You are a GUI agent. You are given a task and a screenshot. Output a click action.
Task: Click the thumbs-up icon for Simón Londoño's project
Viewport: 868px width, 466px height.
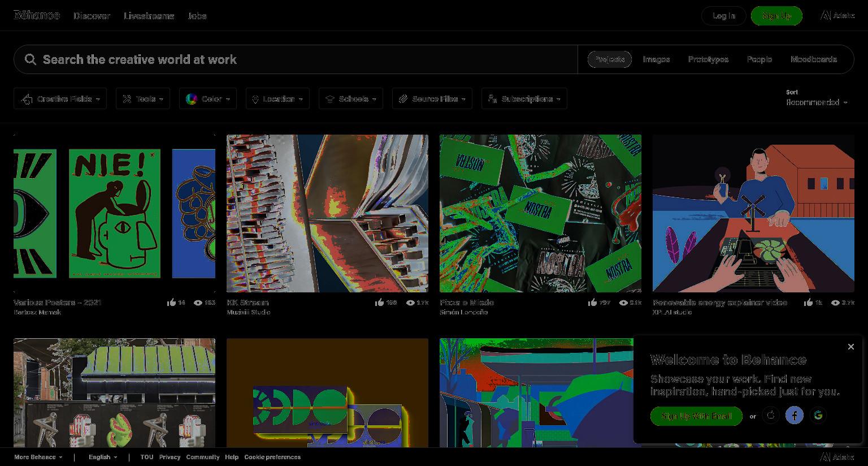(592, 303)
